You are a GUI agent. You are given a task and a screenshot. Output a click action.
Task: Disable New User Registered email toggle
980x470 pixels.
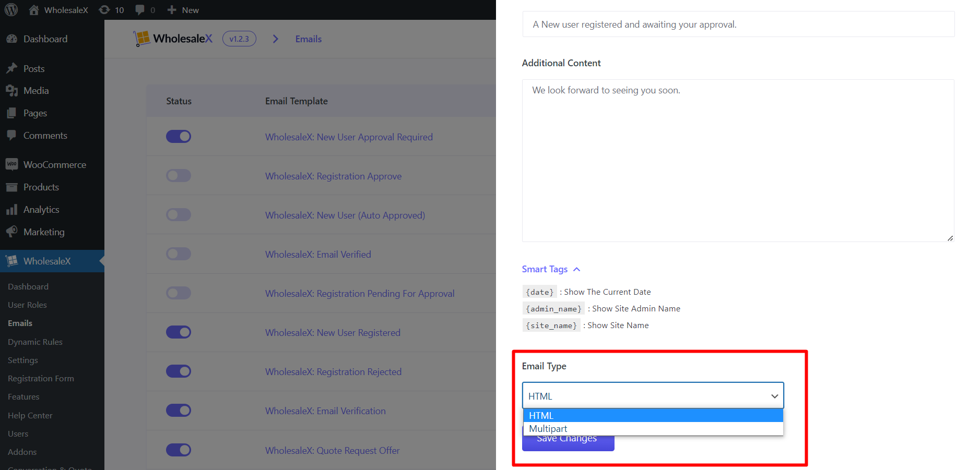click(x=179, y=332)
